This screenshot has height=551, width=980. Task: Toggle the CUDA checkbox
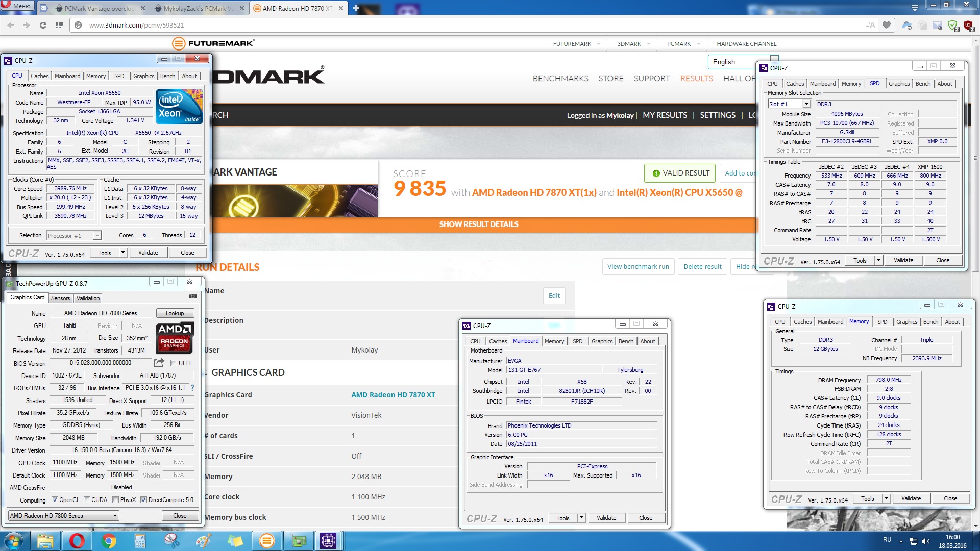[87, 500]
